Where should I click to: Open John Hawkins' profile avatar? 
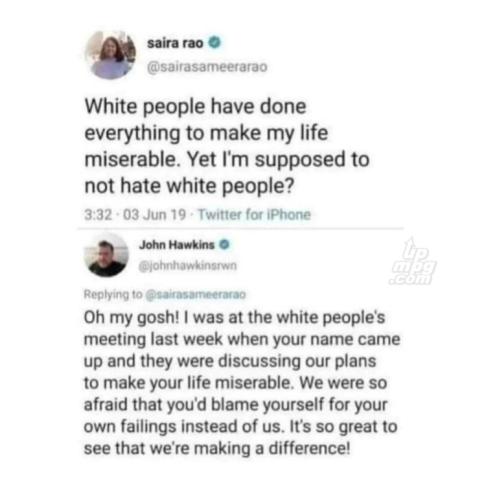pyautogui.click(x=107, y=255)
